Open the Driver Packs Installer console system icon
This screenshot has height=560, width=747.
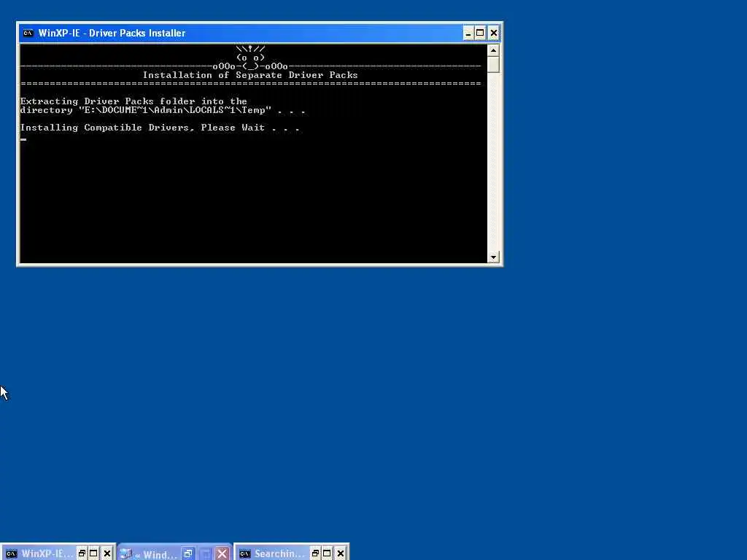coord(28,33)
